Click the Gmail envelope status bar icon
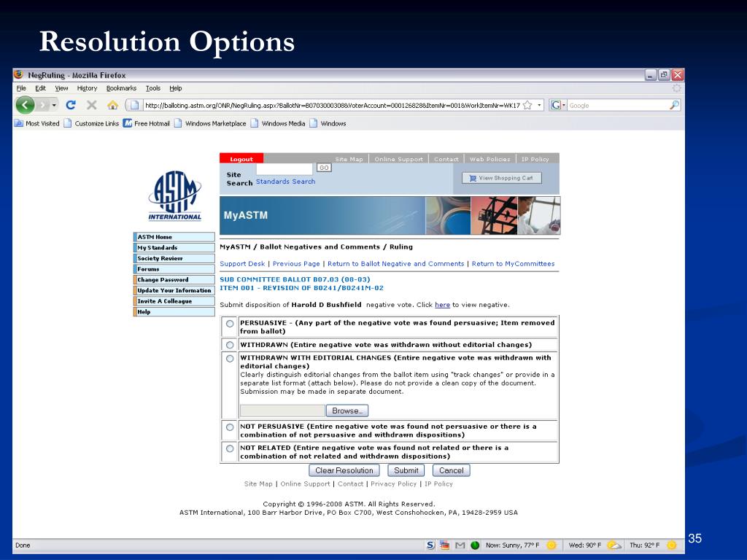 pyautogui.click(x=460, y=545)
